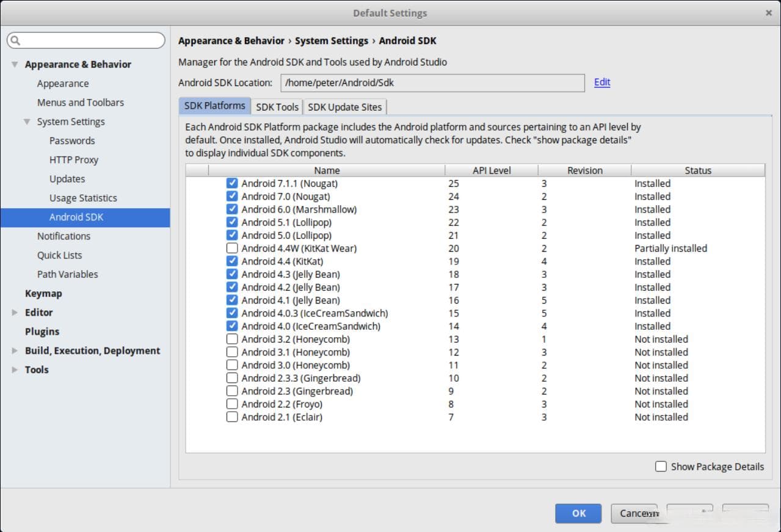This screenshot has width=781, height=532.
Task: Click the search magnifier icon in settings
Action: [x=15, y=41]
